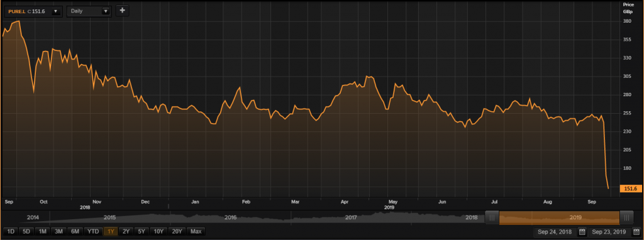The image size is (644, 240).
Task: Click the 180 price axis label
Action: (627, 168)
